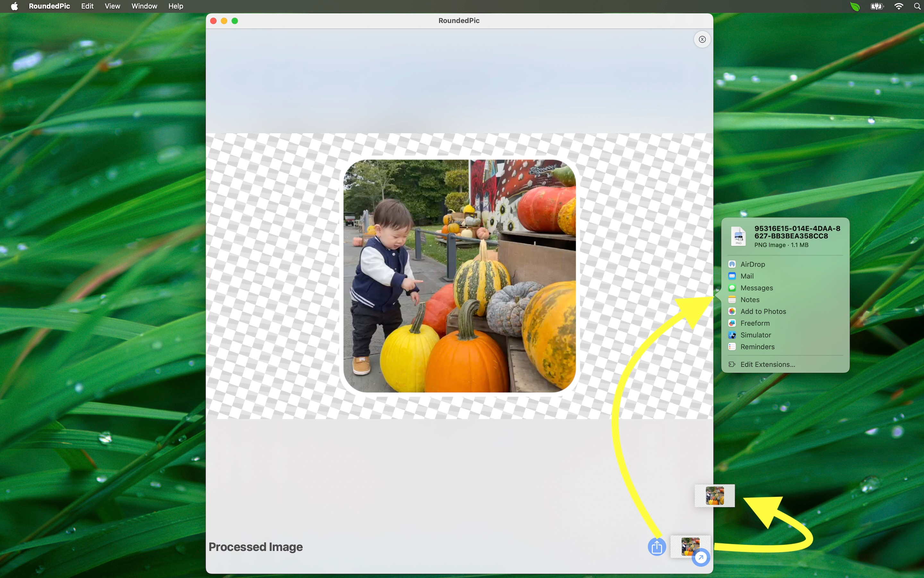Click the green leaf menu bar icon

(x=855, y=6)
